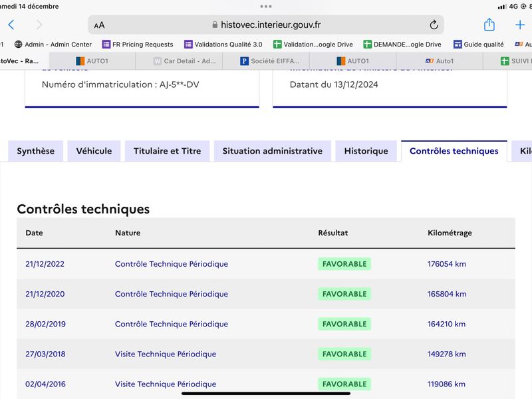Click Visite Technique Périodique in the 02/04/2016 row
This screenshot has height=399, width=532.
click(x=166, y=384)
